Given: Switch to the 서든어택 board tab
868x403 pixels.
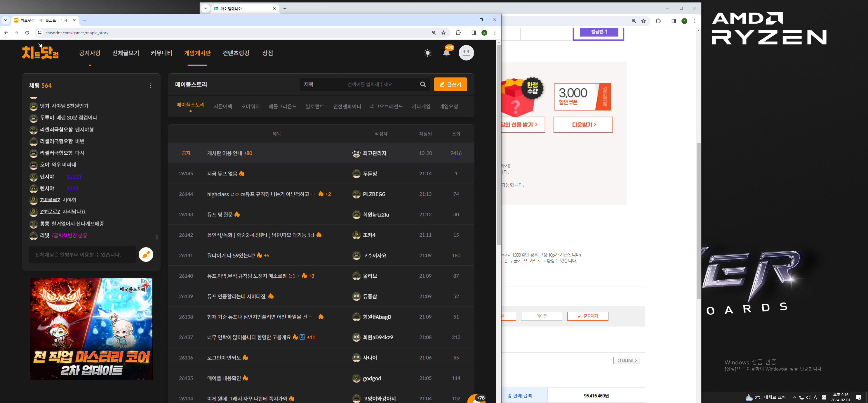Looking at the screenshot, I should [223, 107].
